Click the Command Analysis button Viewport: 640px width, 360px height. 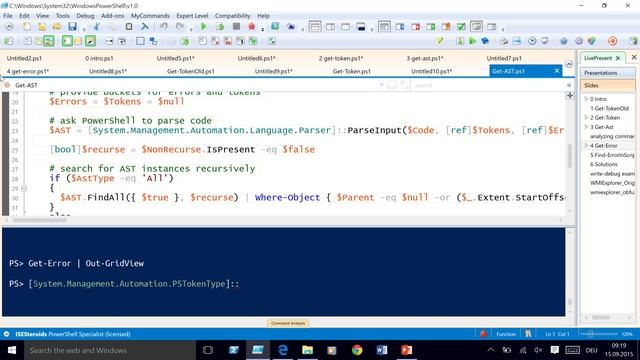[288, 323]
